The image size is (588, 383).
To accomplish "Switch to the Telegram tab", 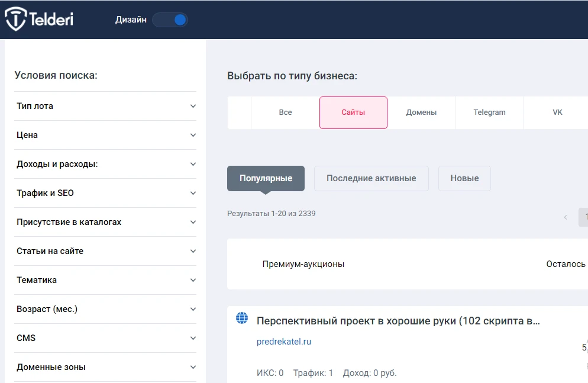I will [x=489, y=112].
